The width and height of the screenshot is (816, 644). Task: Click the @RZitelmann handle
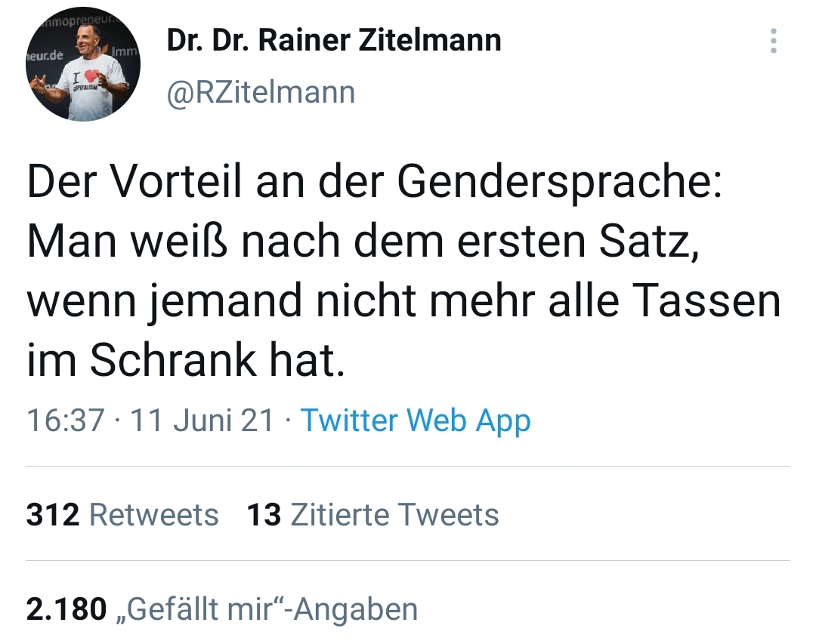(x=261, y=92)
